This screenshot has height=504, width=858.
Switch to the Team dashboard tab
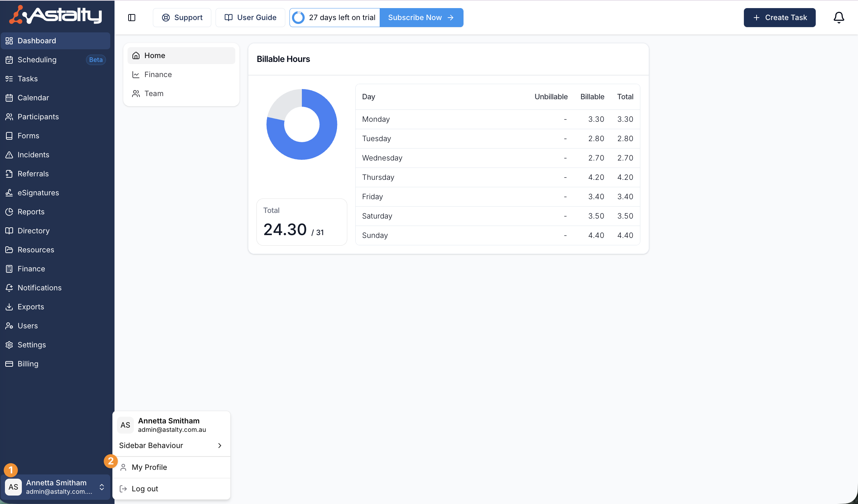tap(154, 94)
